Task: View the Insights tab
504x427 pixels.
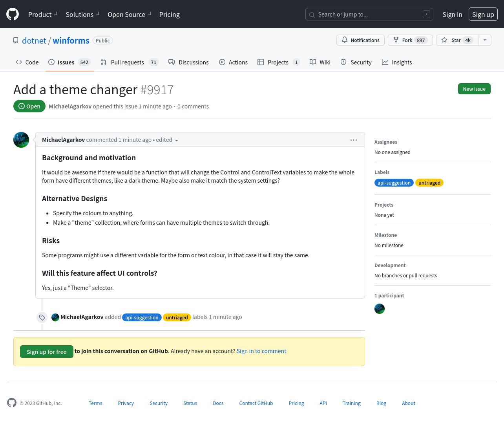Action: click(397, 62)
